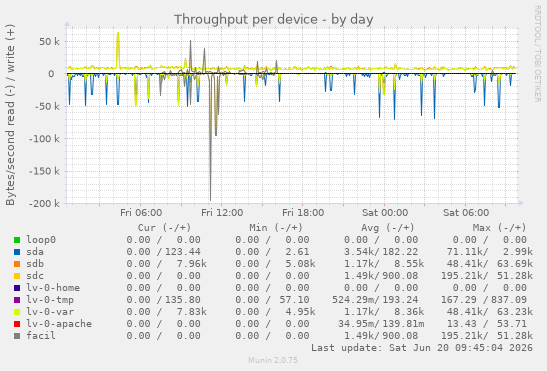Click the -100 k y-axis label
This screenshot has height=371, width=547.
click(x=44, y=139)
